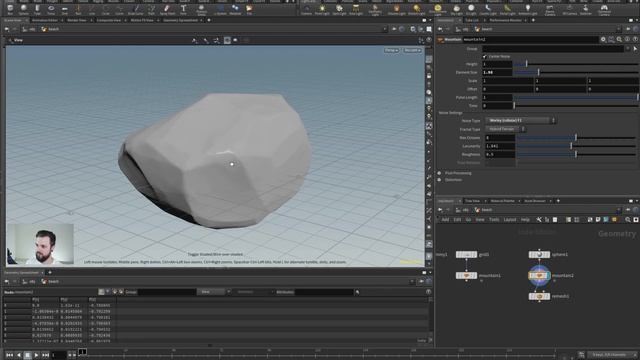Add a Volume Light from the shelf
Viewport: 640px width, 360px height.
click(396, 9)
